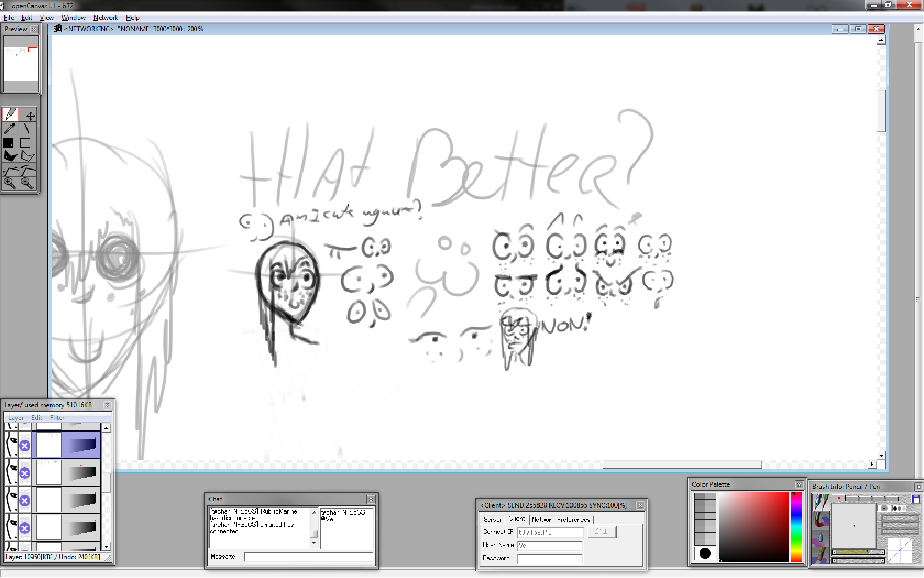Click the chat Message input field
The image size is (924, 578).
308,557
